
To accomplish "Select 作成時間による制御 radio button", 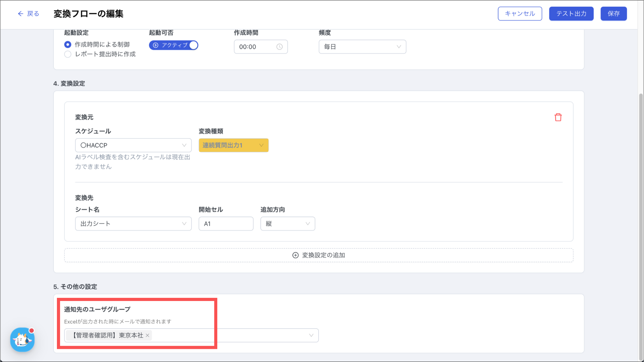I will [x=68, y=45].
